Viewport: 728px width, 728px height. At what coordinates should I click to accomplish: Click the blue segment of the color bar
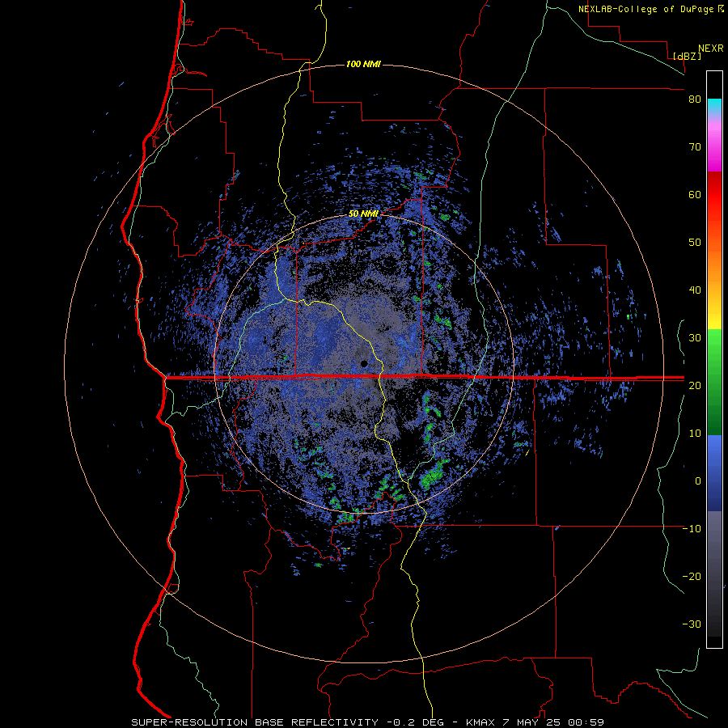coord(714,473)
